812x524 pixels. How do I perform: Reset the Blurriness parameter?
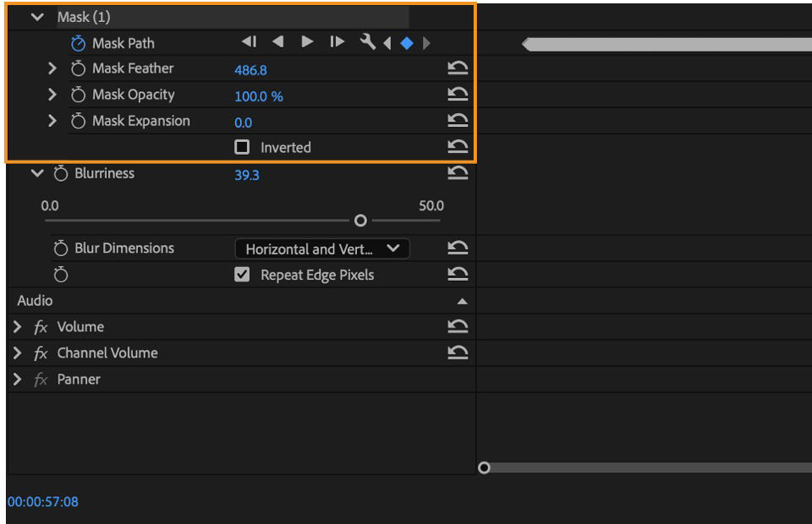click(x=459, y=172)
